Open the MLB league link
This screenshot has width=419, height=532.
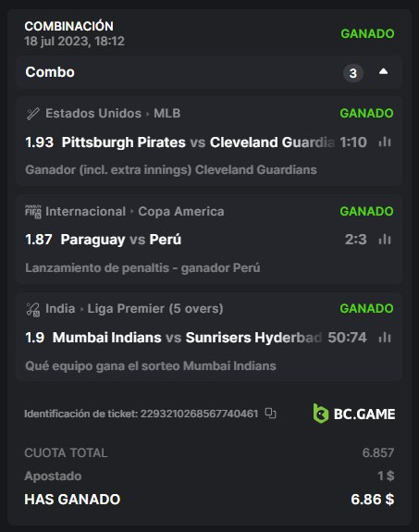166,113
